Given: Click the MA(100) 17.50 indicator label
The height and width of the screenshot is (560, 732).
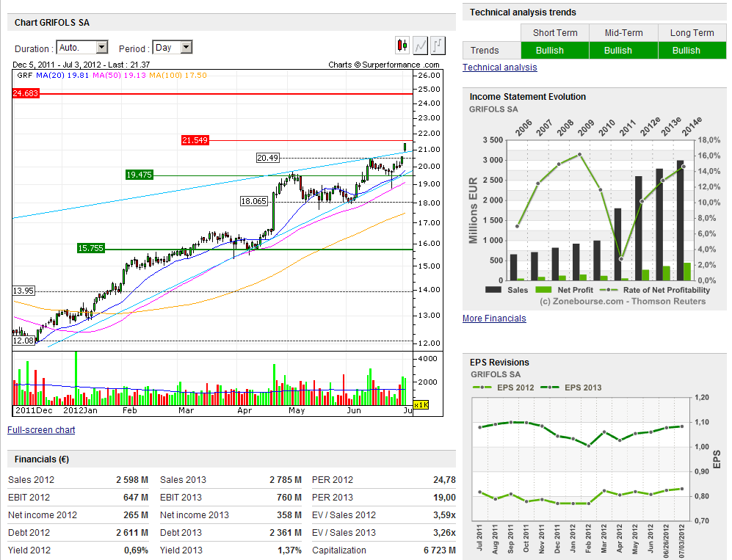Looking at the screenshot, I should (x=178, y=75).
